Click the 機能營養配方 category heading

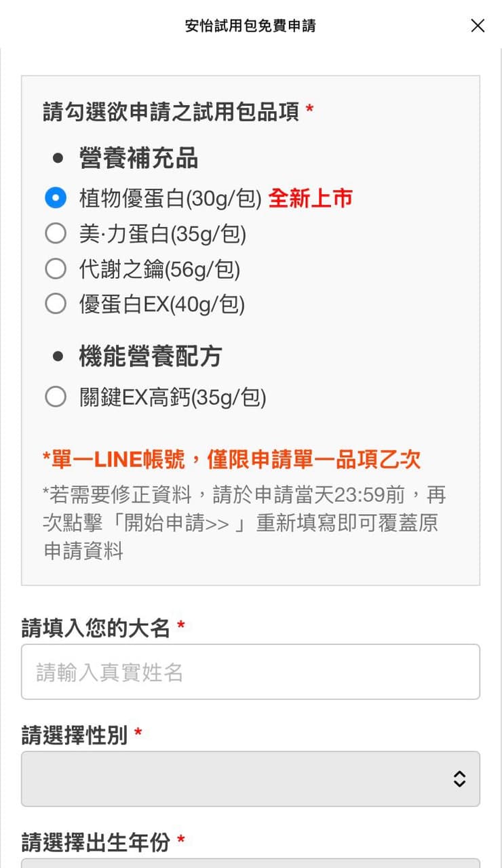click(151, 356)
